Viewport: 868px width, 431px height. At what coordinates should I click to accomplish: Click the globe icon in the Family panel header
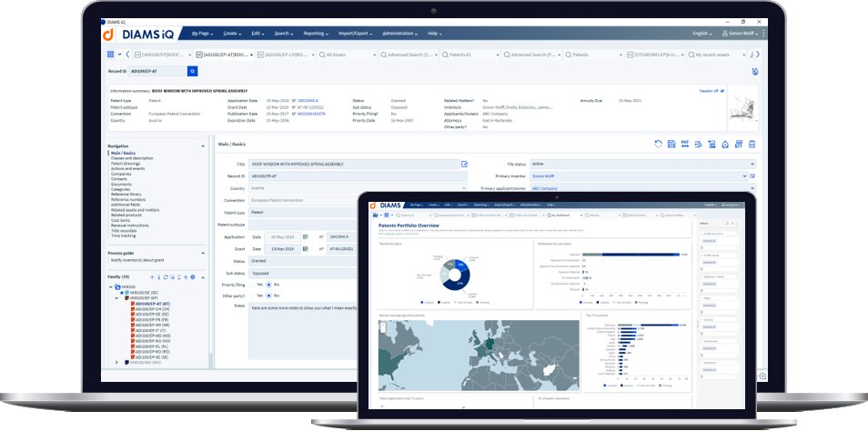pos(193,277)
